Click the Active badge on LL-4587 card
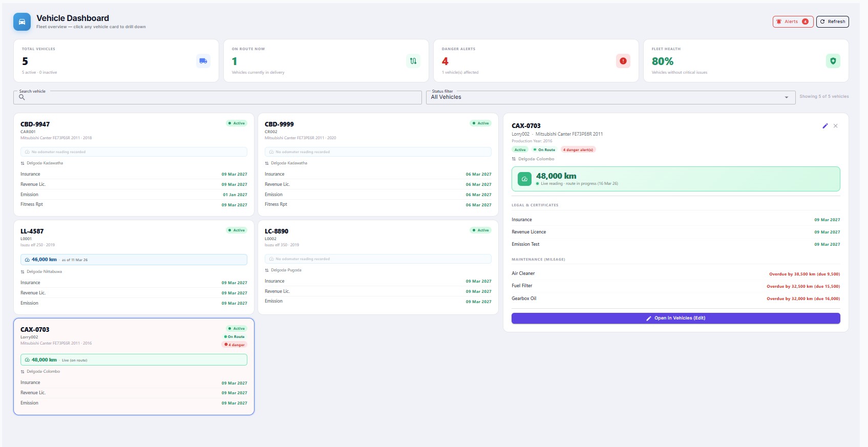 (237, 230)
